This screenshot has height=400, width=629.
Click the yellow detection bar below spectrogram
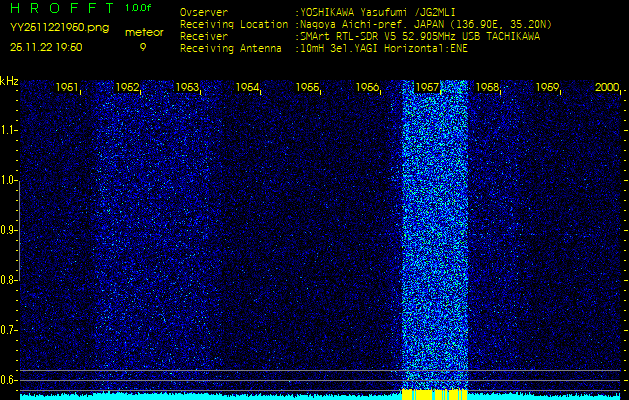pyautogui.click(x=434, y=394)
